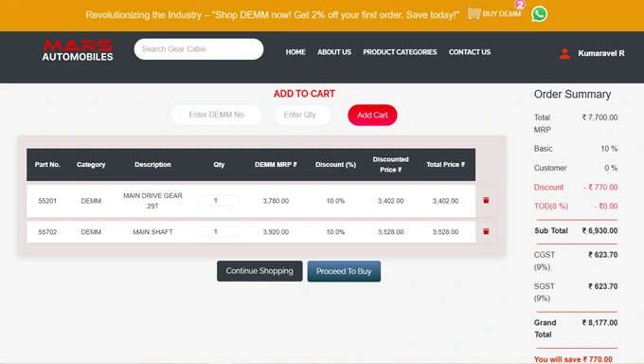Click the Discount - ₹ 770.00 value

click(600, 187)
